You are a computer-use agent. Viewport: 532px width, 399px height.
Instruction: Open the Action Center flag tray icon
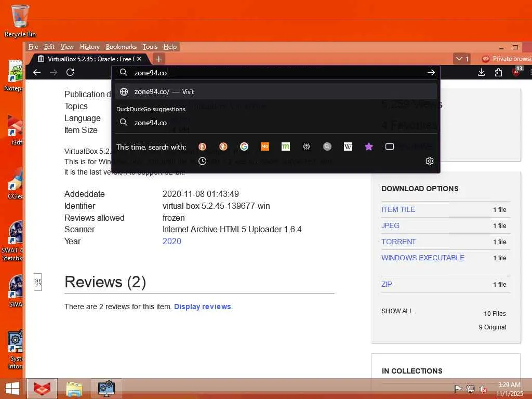[x=458, y=389]
